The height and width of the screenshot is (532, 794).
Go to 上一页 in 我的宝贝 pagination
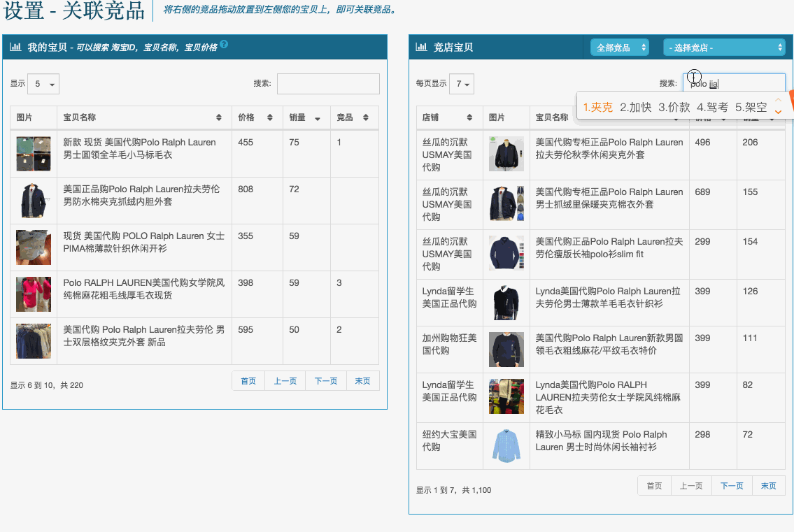pyautogui.click(x=285, y=381)
